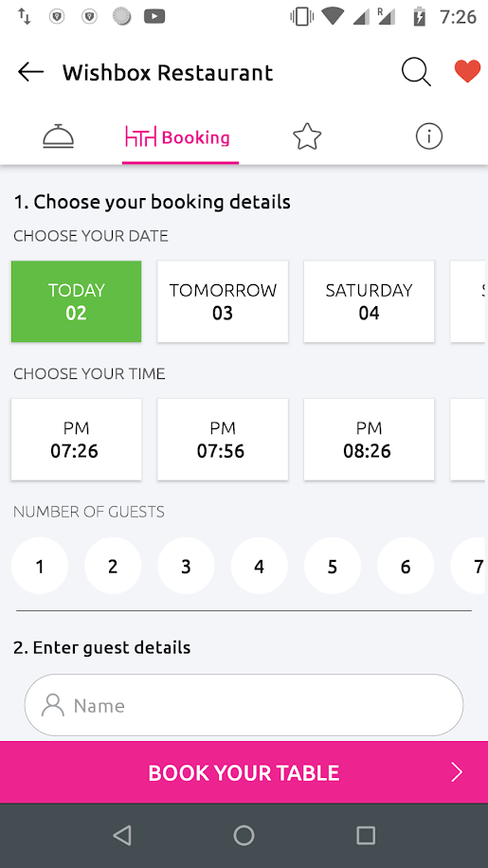Image resolution: width=488 pixels, height=868 pixels.
Task: Open search with the magnifier icon
Action: 416,72
